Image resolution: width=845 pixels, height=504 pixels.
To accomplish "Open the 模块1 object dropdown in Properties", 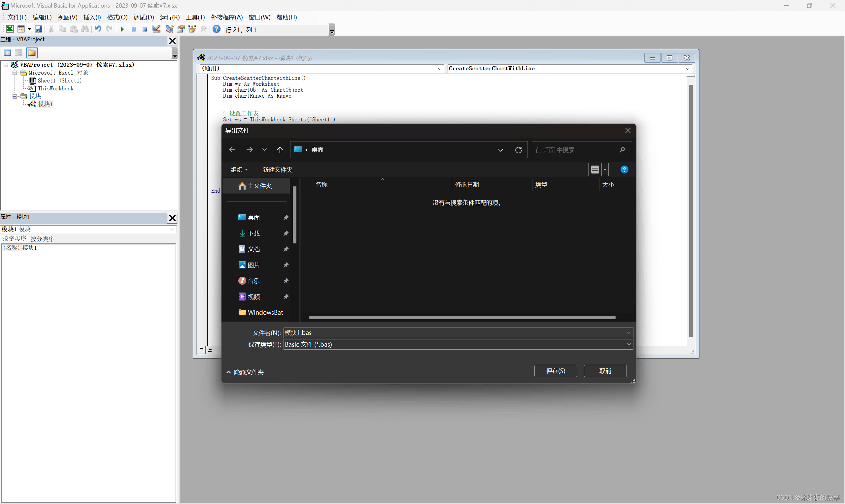I will 172,229.
